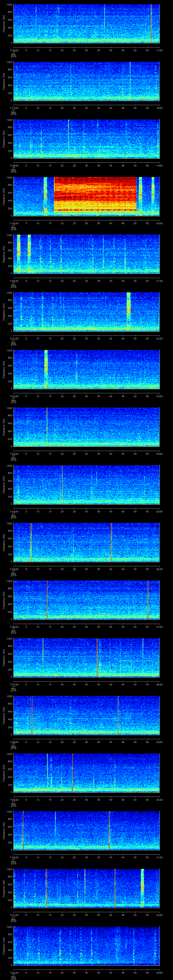Click the Frequency (Hz) axis label of 7:23 spectrogram

point(4,427)
